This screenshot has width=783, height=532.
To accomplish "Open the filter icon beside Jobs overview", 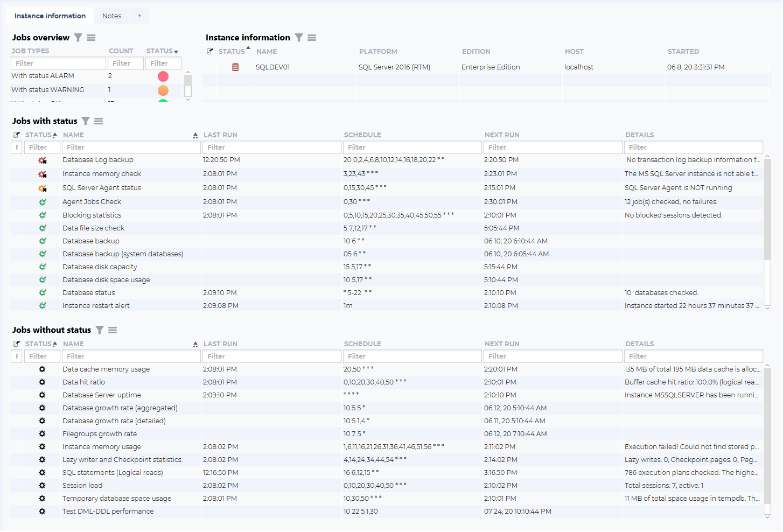I will [78, 38].
